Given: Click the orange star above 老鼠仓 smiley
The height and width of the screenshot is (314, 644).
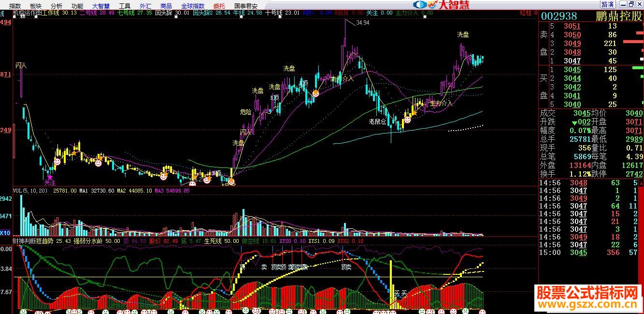Looking at the screenshot, I should click(x=414, y=112).
